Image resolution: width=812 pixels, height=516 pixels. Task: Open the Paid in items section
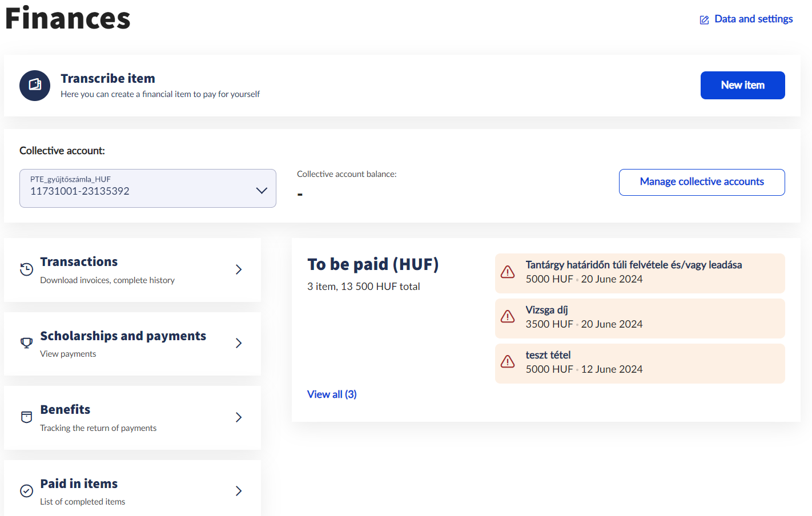[79, 484]
